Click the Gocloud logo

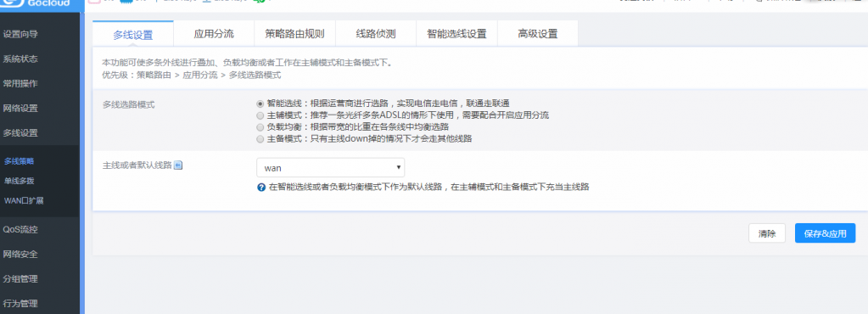coord(39,4)
